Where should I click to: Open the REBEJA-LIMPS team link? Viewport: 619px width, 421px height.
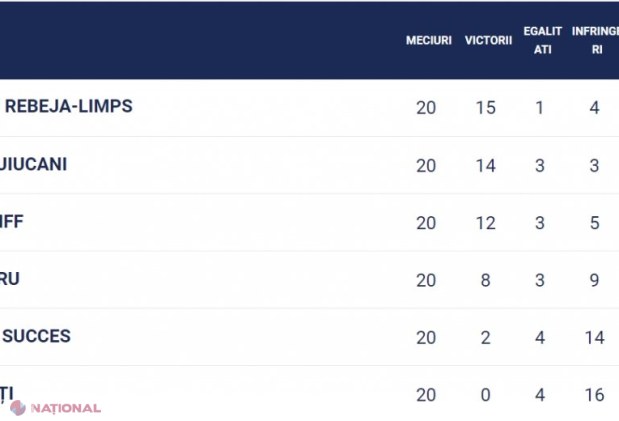pyautogui.click(x=68, y=106)
